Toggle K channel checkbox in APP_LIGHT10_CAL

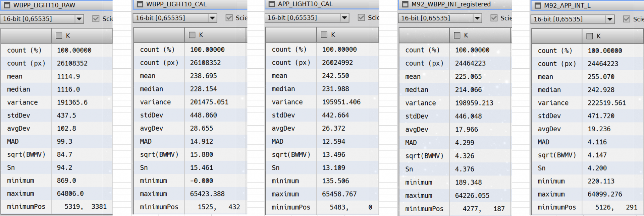[x=324, y=35]
